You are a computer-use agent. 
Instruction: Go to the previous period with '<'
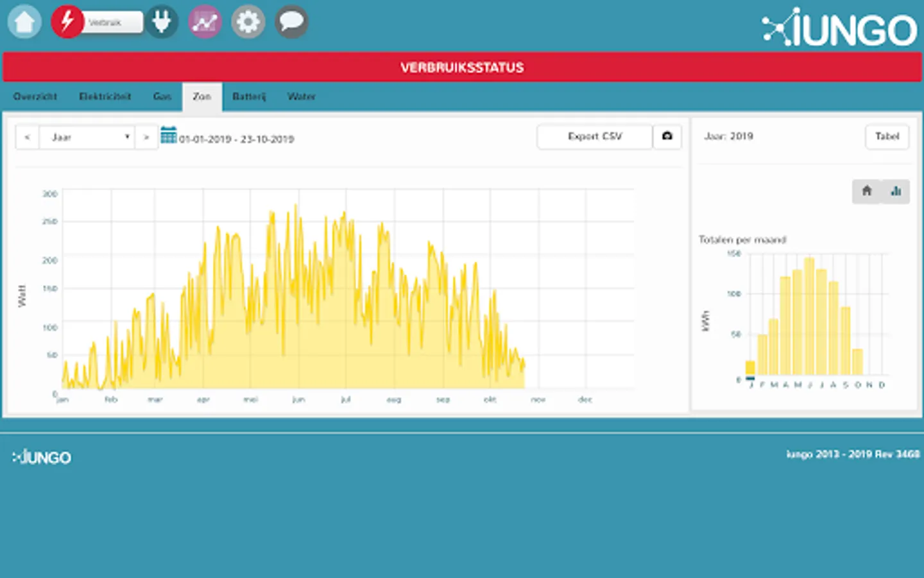point(27,137)
